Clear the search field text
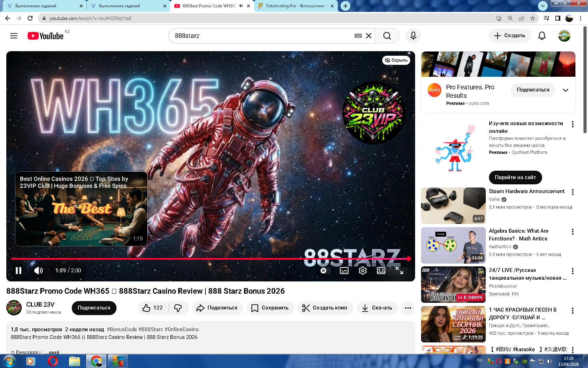The image size is (588, 368). click(369, 36)
